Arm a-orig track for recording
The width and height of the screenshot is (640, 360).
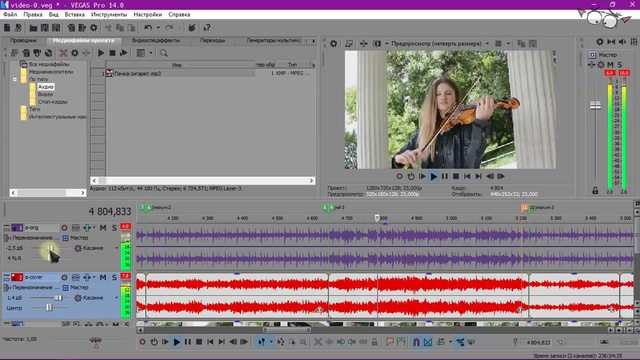(x=64, y=228)
